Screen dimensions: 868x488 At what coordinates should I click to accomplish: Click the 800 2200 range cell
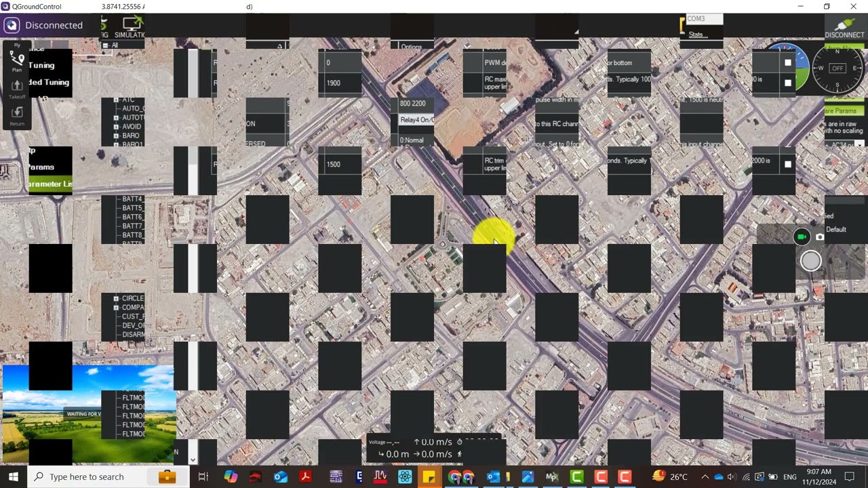point(413,103)
